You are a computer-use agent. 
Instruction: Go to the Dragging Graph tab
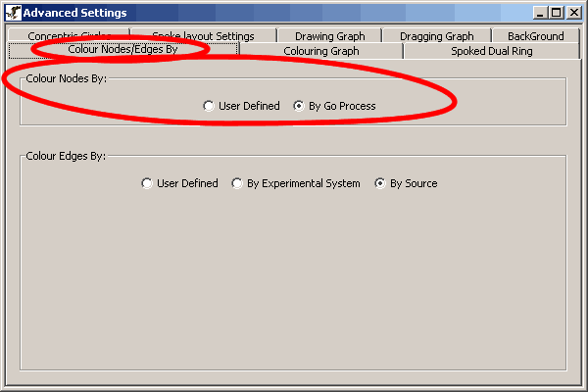(x=436, y=36)
